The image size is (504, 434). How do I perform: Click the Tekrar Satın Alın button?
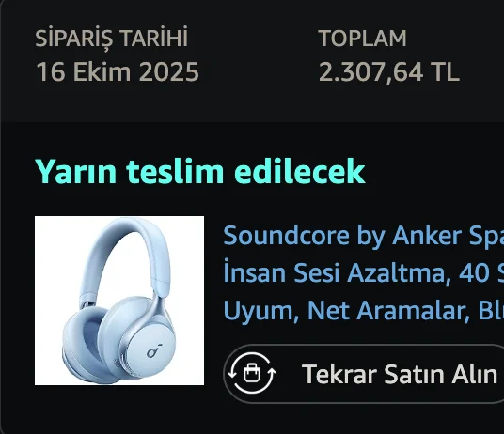tap(364, 373)
